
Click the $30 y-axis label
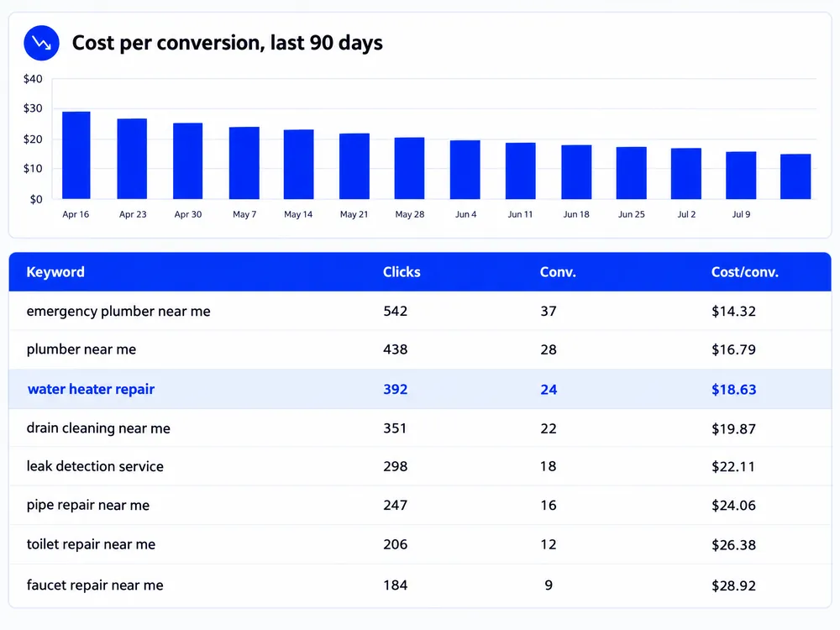point(33,108)
